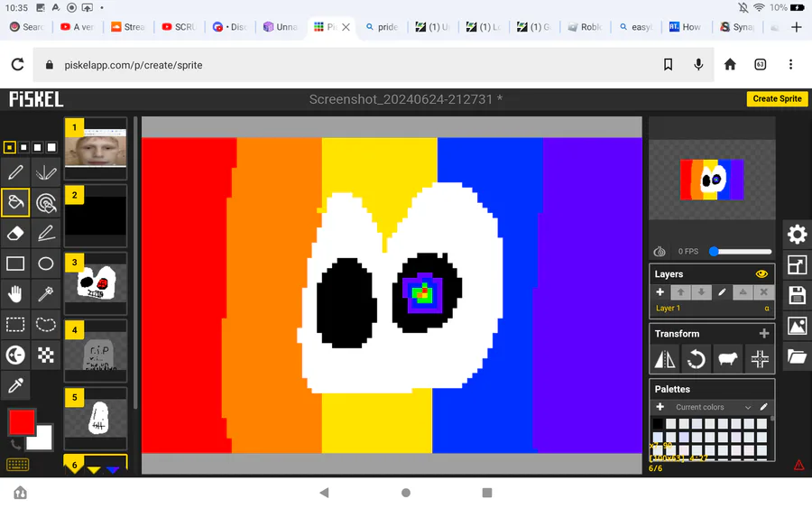Screen dimensions: 812x508
Task: Delete the selected layer
Action: pyautogui.click(x=763, y=292)
